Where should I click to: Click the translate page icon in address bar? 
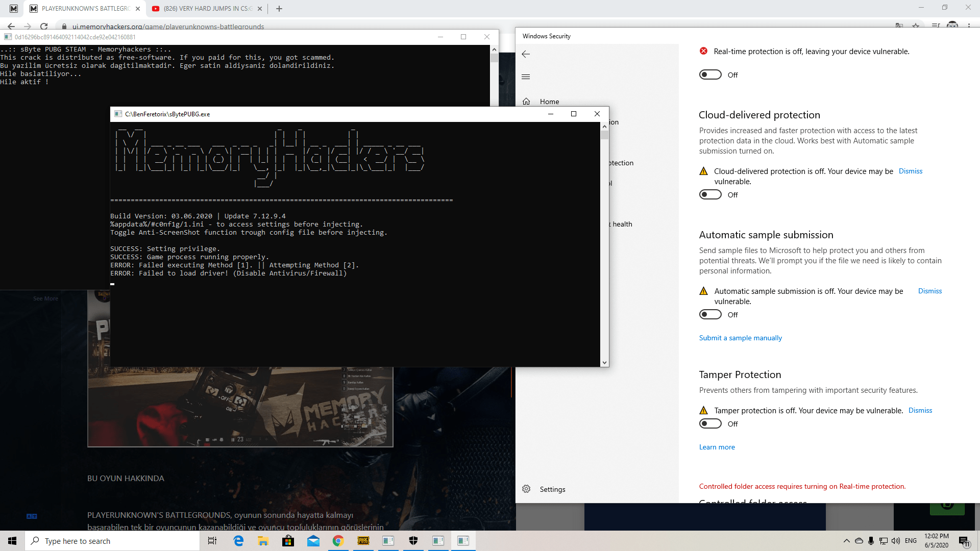point(899,26)
